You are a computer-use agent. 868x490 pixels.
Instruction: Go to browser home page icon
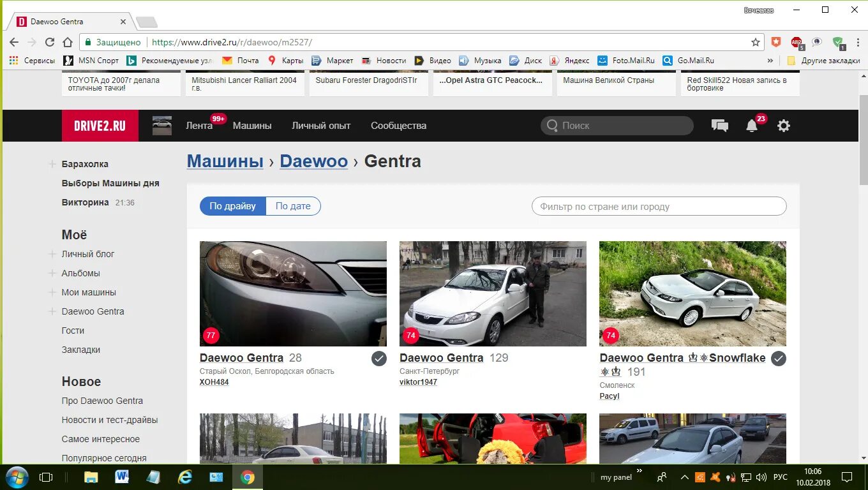point(68,42)
